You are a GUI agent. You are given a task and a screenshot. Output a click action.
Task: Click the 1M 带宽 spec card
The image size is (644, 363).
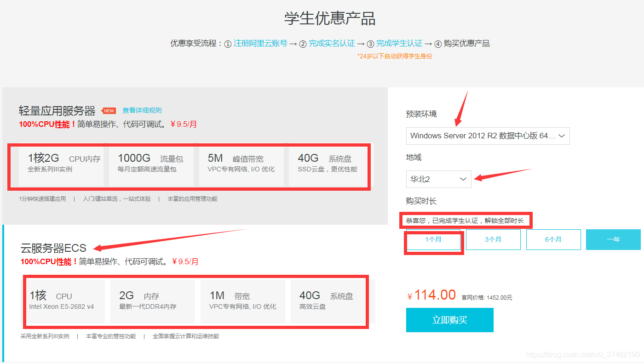pos(243,301)
